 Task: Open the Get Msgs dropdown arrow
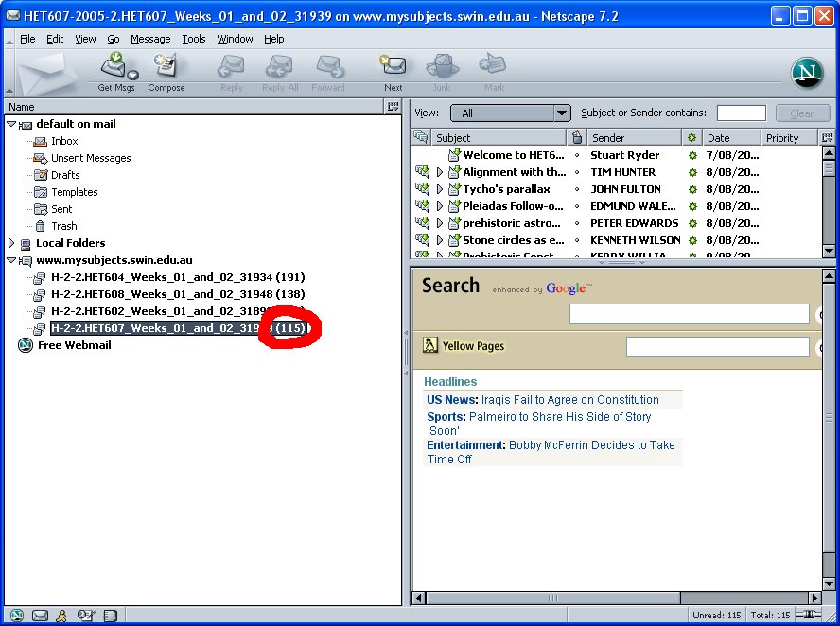132,75
